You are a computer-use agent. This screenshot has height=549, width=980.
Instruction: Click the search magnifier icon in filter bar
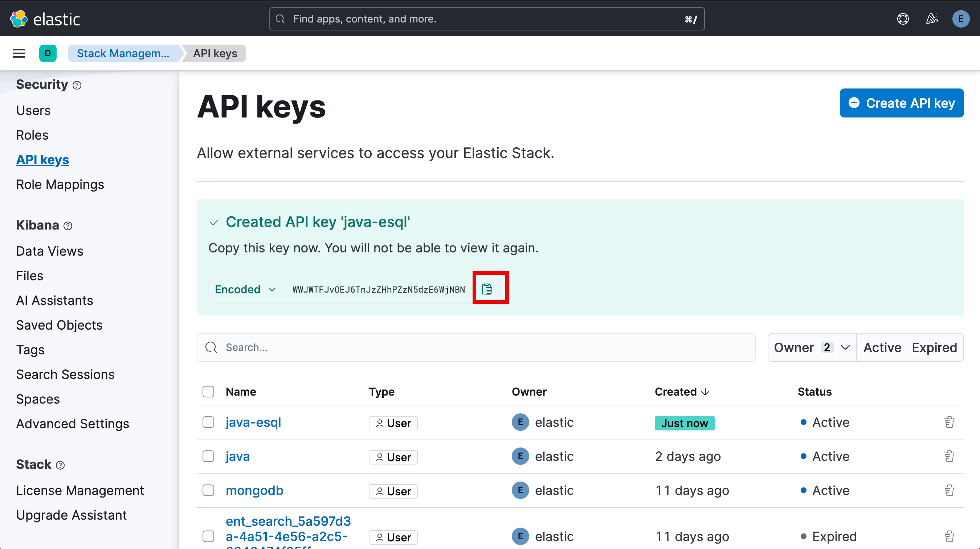[212, 347]
